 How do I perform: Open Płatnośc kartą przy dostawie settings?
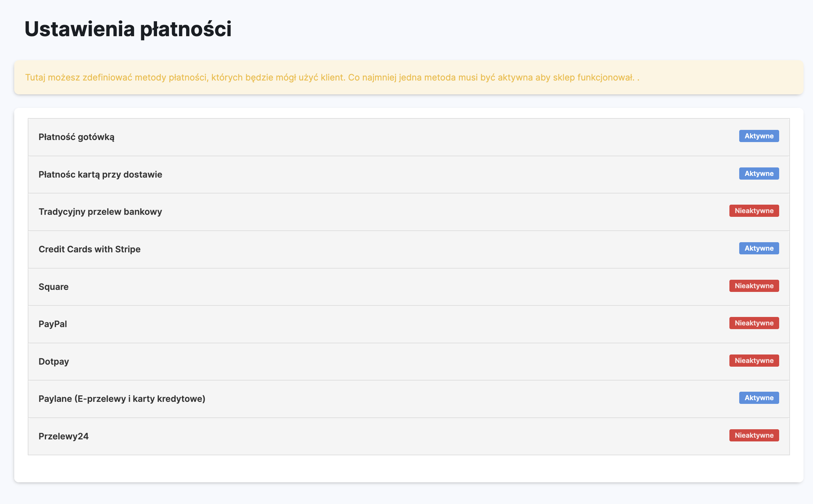point(100,175)
